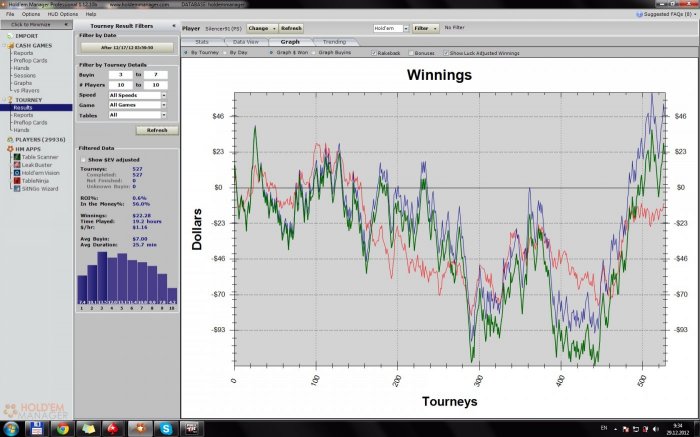Enable the Bonuses checkbox
The image size is (700, 437).
tap(410, 51)
